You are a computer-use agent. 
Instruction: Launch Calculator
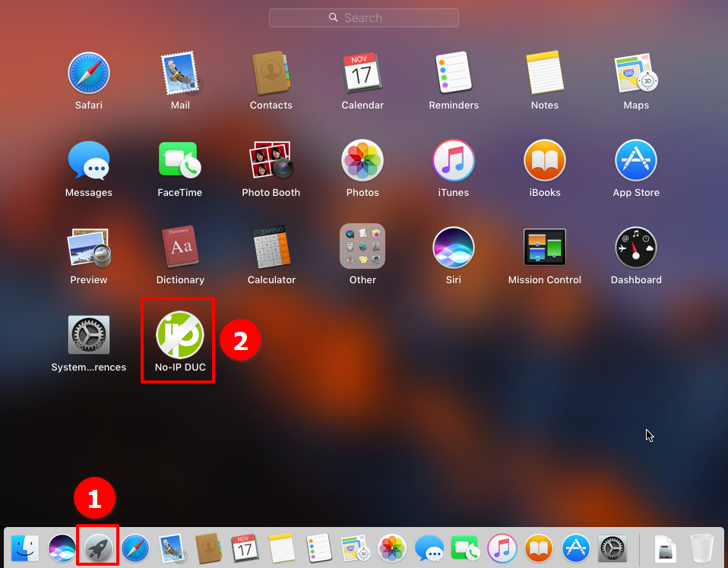(x=271, y=246)
